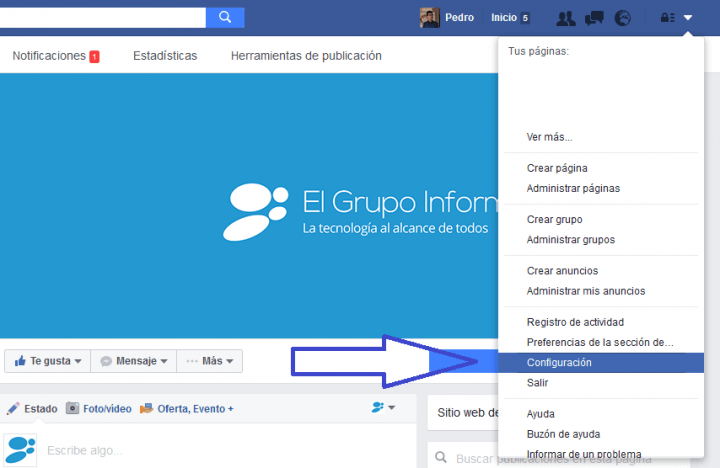The width and height of the screenshot is (720, 468).
Task: Open Buzón de ayuda entry
Action: pos(563,434)
